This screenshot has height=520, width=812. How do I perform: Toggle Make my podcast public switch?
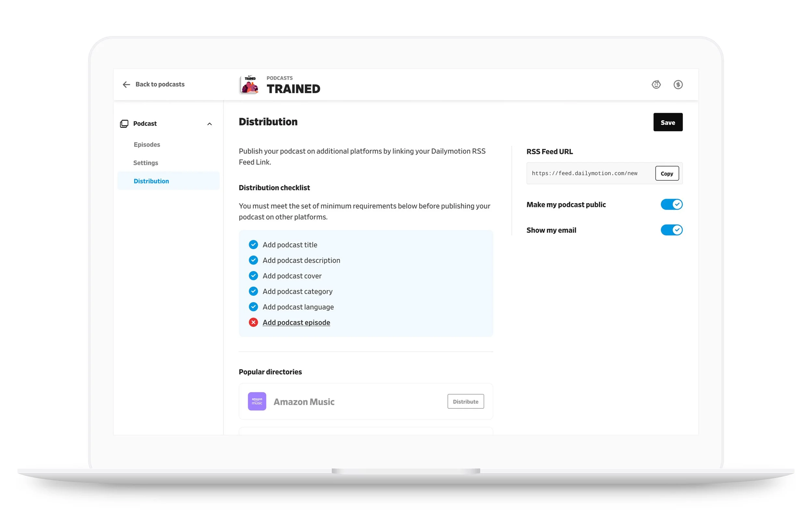coord(671,204)
